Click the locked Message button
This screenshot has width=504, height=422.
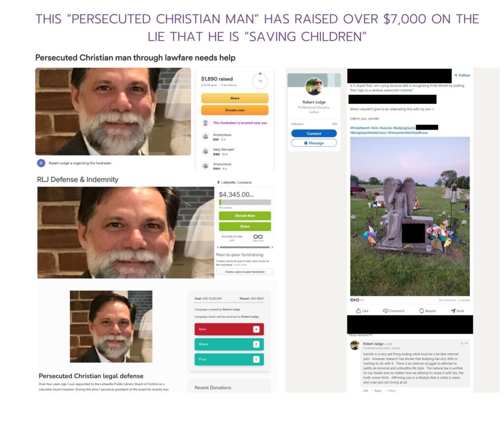[314, 143]
